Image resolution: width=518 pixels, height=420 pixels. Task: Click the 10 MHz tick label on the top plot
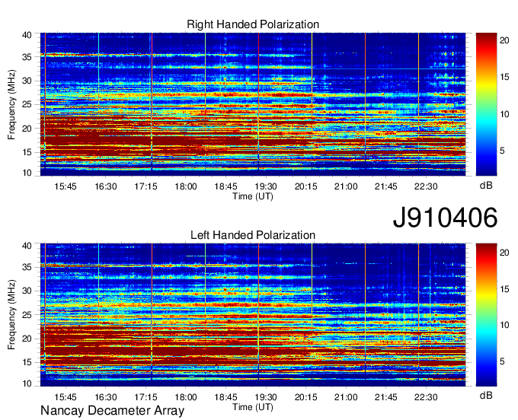27,173
